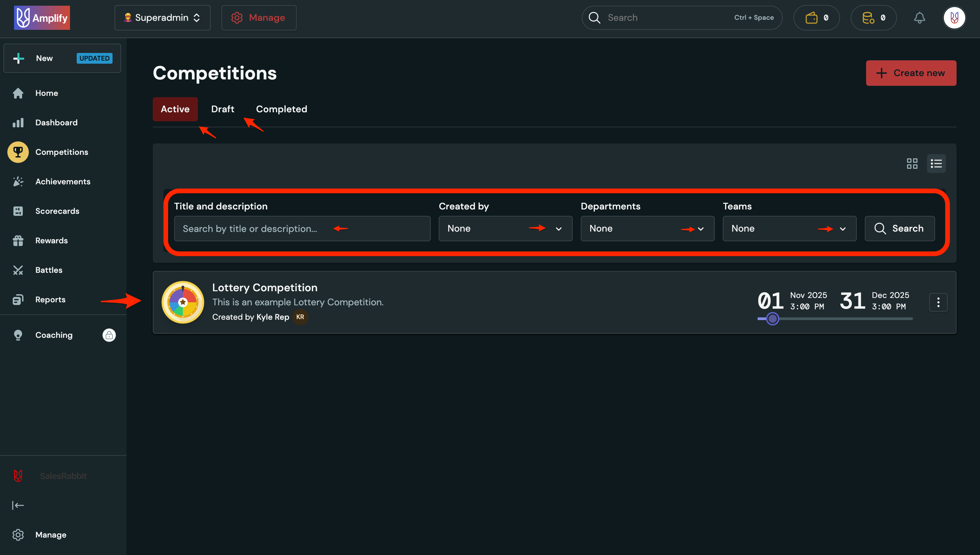The image size is (980, 555).
Task: Open the Teams filter dropdown
Action: pyautogui.click(x=789, y=228)
